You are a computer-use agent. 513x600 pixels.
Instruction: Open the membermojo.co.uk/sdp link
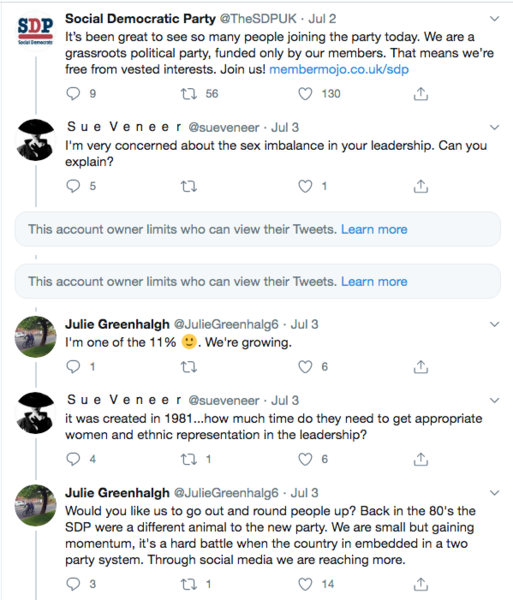(x=339, y=69)
